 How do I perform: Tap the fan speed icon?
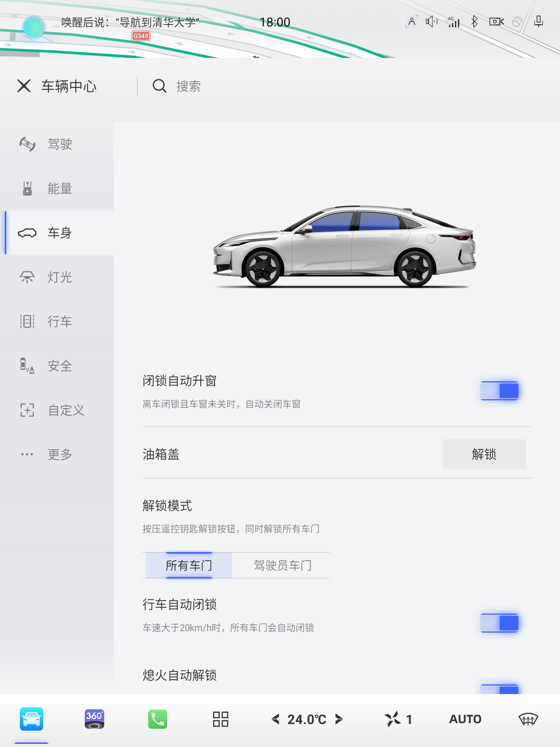pos(393,719)
